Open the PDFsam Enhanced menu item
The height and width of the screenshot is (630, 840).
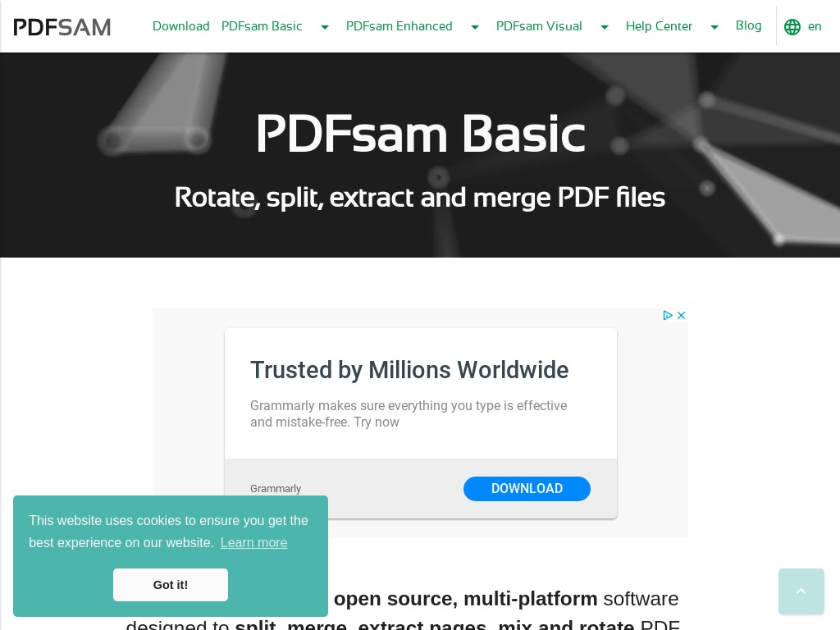click(399, 26)
